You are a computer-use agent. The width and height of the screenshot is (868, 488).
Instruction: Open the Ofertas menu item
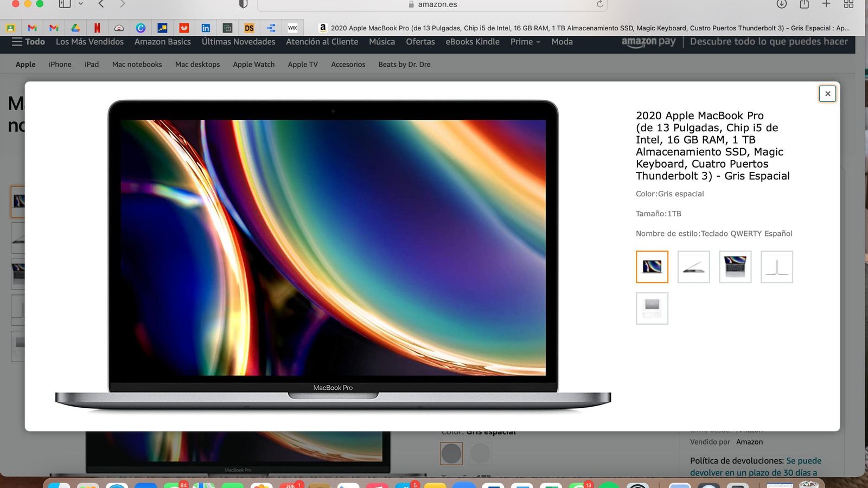click(x=420, y=42)
